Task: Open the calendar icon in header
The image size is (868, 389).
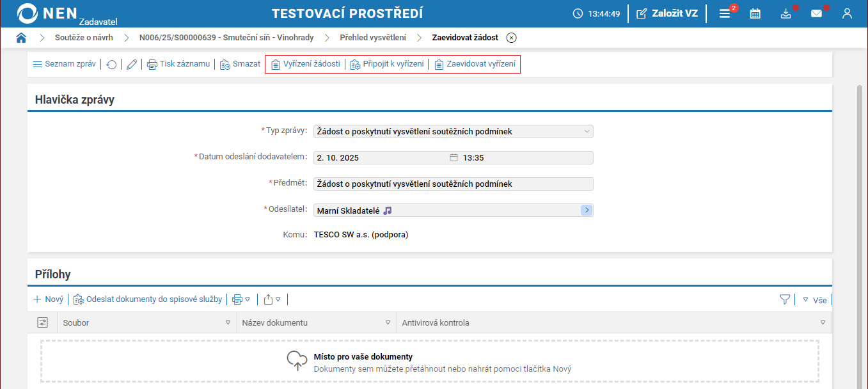Action: (755, 13)
